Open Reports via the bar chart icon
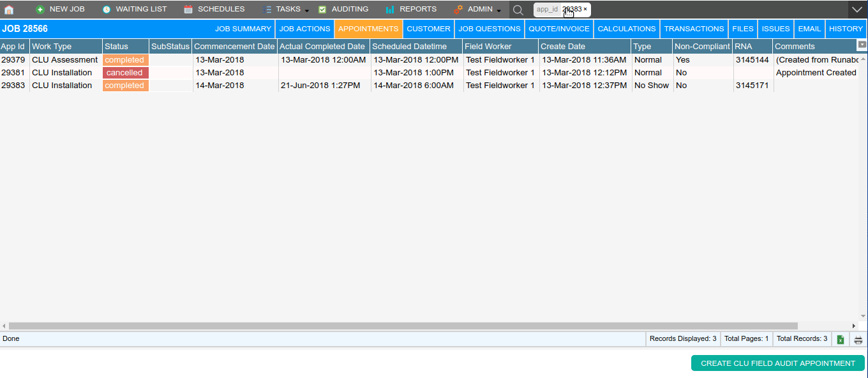 (390, 10)
